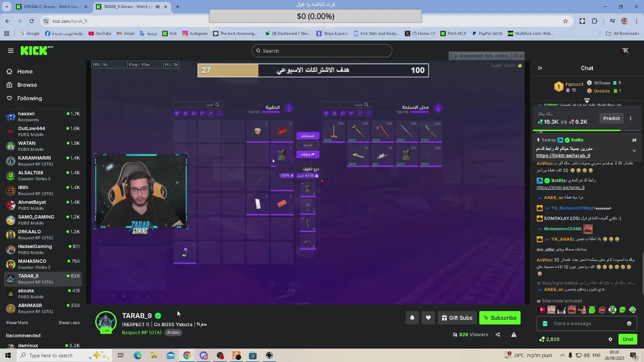Open the Kick hamburger sidebar menu
644x362 pixels.
pos(11,51)
